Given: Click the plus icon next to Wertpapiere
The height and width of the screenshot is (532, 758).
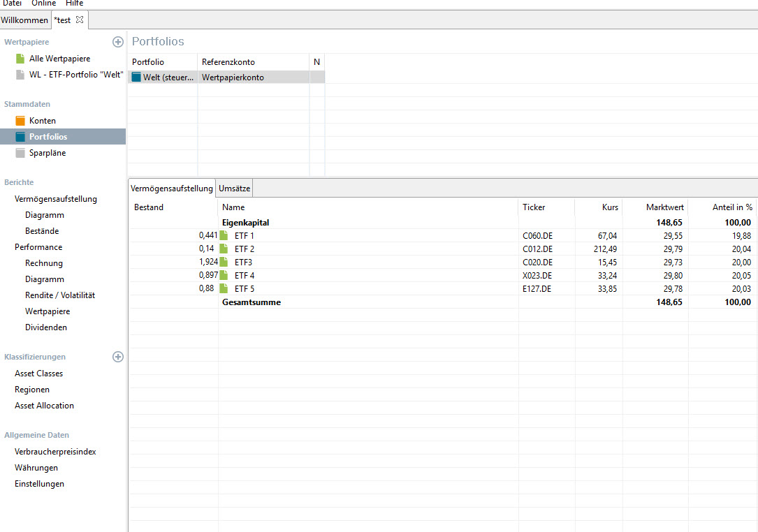Looking at the screenshot, I should click(x=118, y=42).
